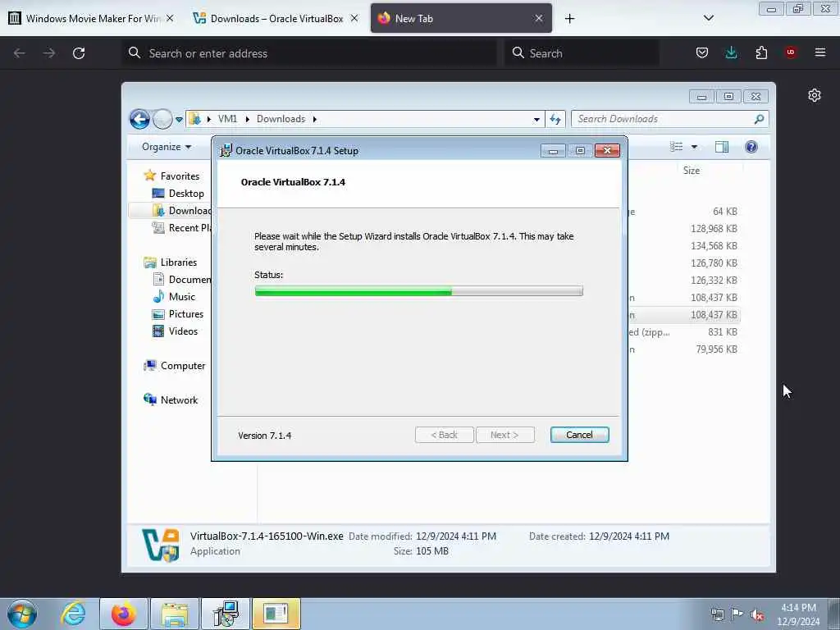This screenshot has width=840, height=630.
Task: Click search magnifier in Search Downloads box
Action: (759, 119)
